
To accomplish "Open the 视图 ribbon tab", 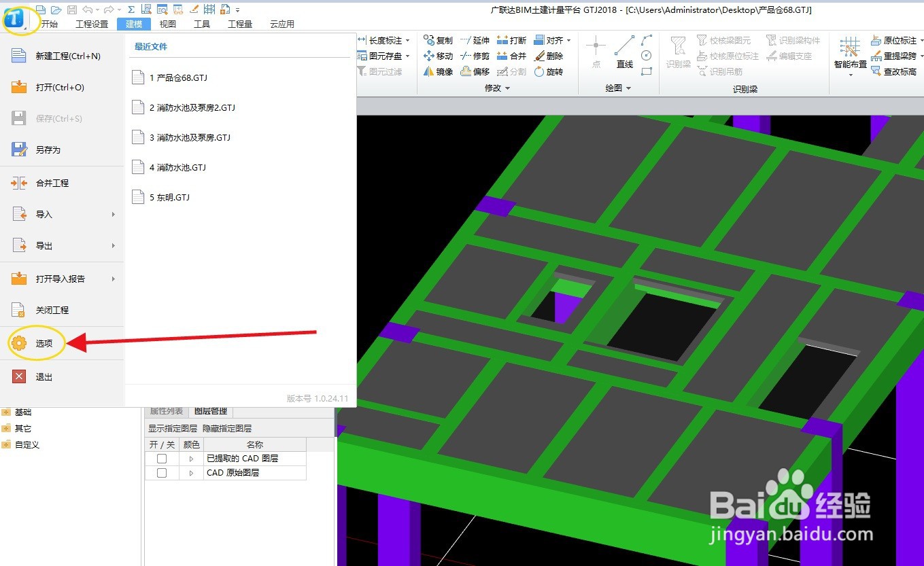I will tap(168, 24).
